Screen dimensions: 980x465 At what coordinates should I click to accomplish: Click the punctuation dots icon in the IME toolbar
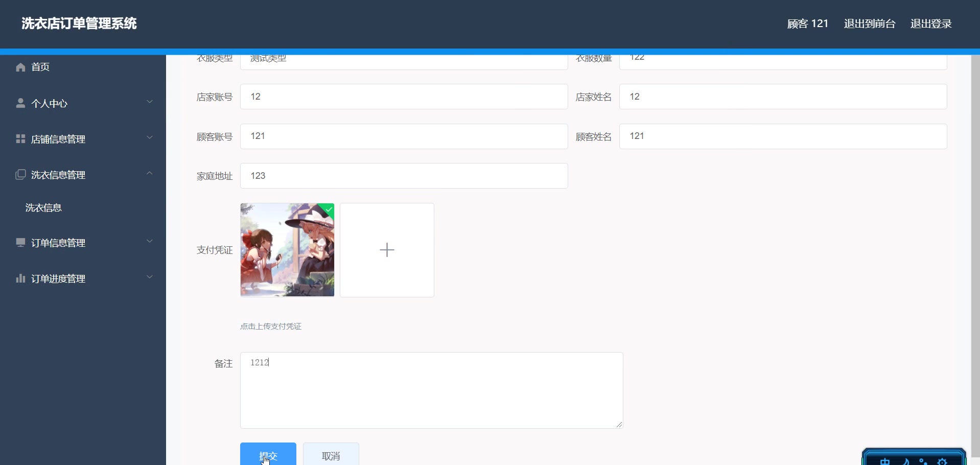click(923, 461)
